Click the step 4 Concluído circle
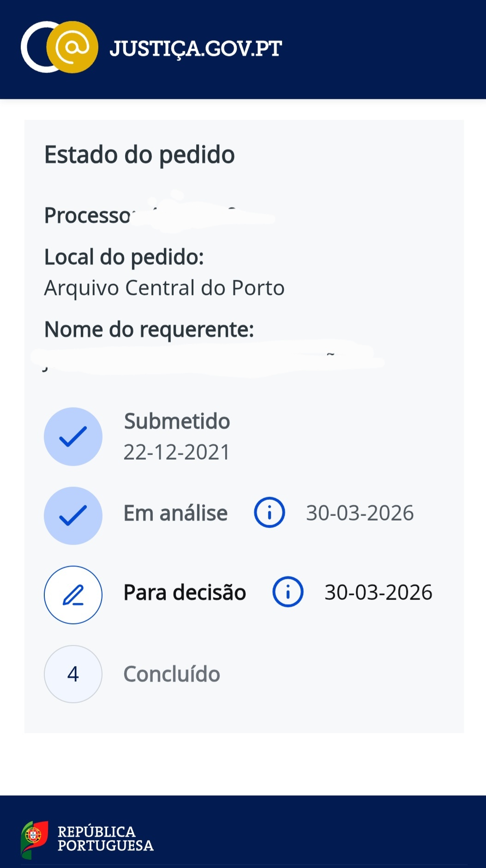The height and width of the screenshot is (868, 486). [x=73, y=674]
